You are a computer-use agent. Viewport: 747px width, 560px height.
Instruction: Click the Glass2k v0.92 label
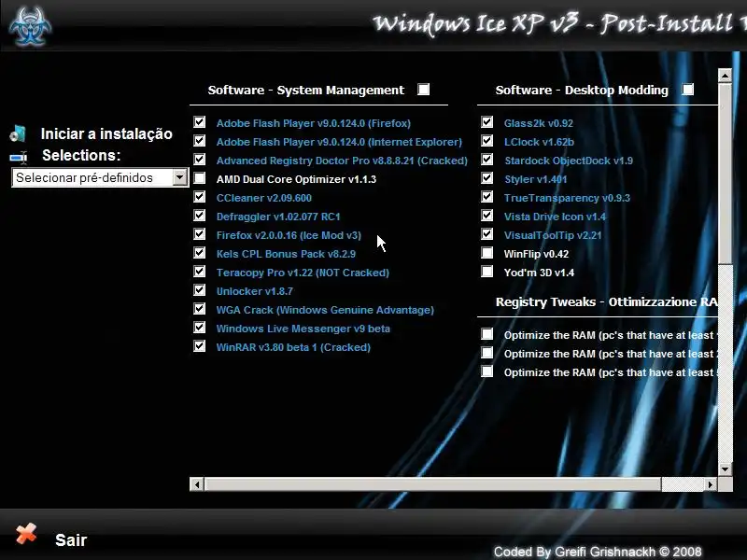pyautogui.click(x=539, y=123)
